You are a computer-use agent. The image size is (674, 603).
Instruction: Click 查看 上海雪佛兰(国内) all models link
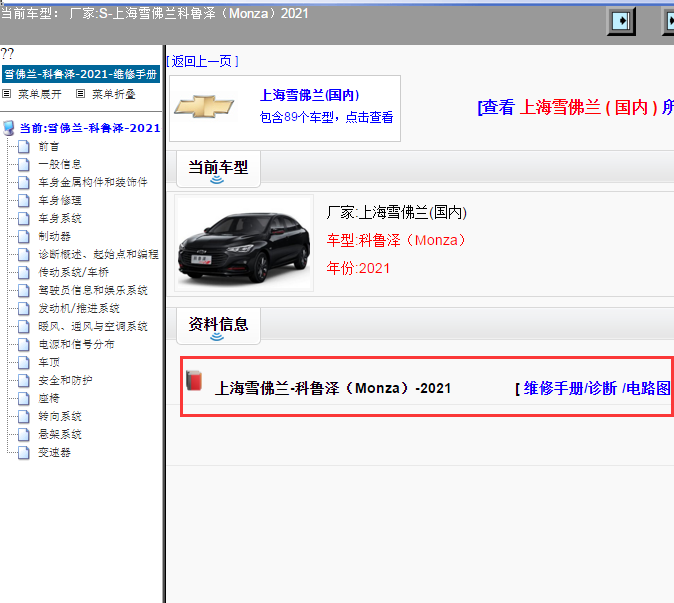pyautogui.click(x=575, y=107)
